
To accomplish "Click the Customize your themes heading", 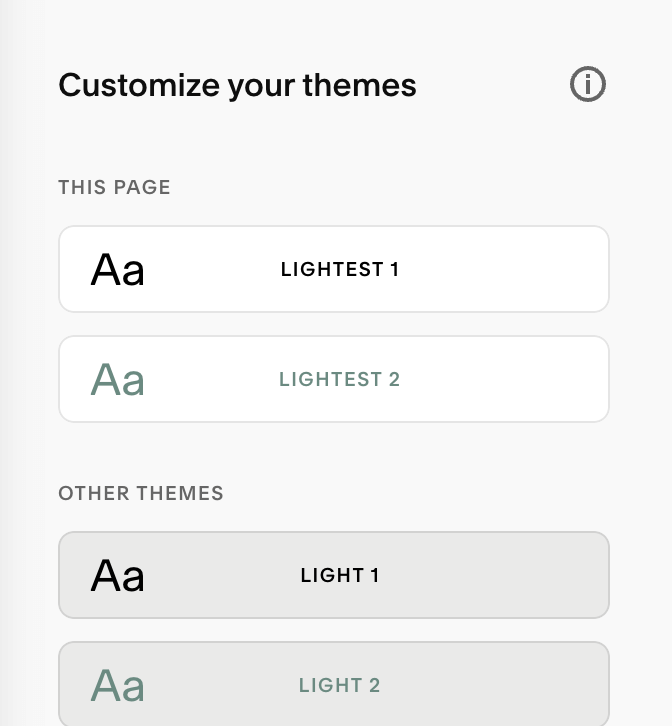I will tap(237, 86).
